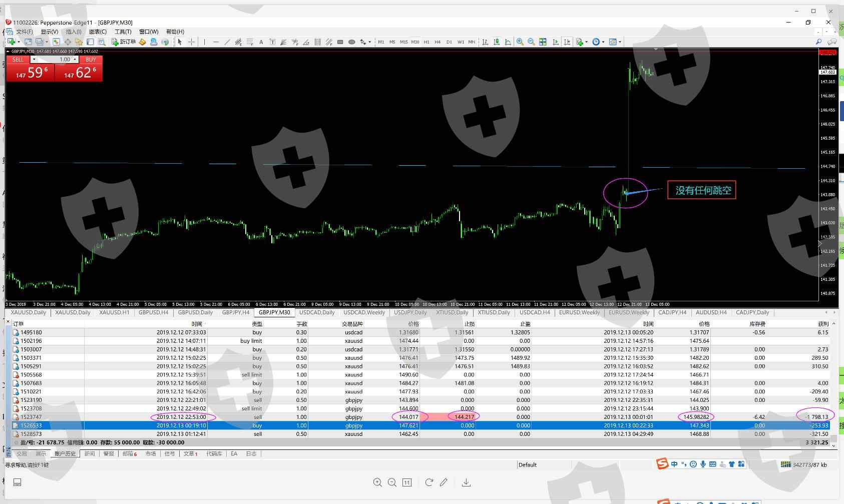Switch to the XAUUSD,H1 chart tab
Screen dimensions: 844x504
coord(114,313)
